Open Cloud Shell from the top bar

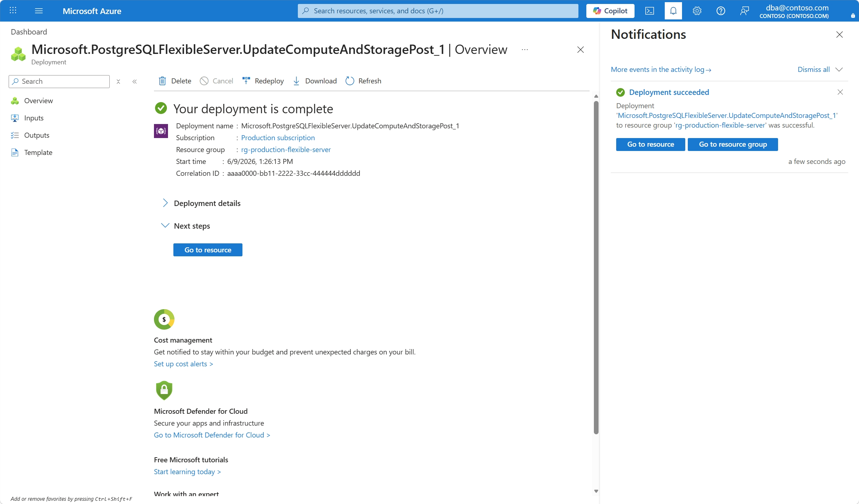[x=650, y=11]
